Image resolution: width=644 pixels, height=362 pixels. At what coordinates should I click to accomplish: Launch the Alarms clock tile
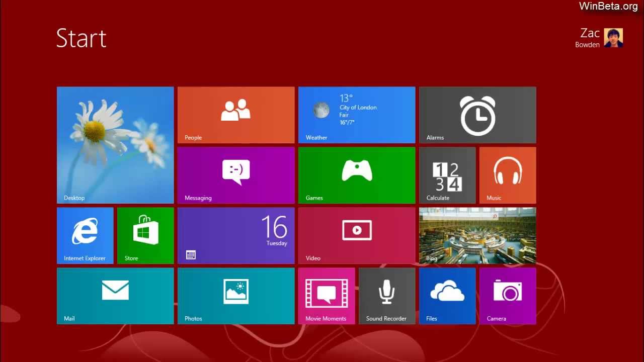click(477, 115)
